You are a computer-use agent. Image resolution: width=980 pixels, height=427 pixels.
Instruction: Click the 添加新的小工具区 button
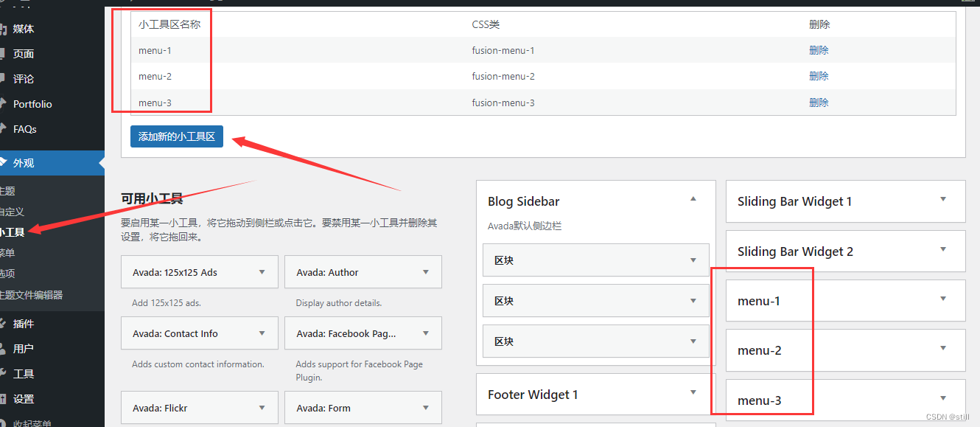(177, 136)
